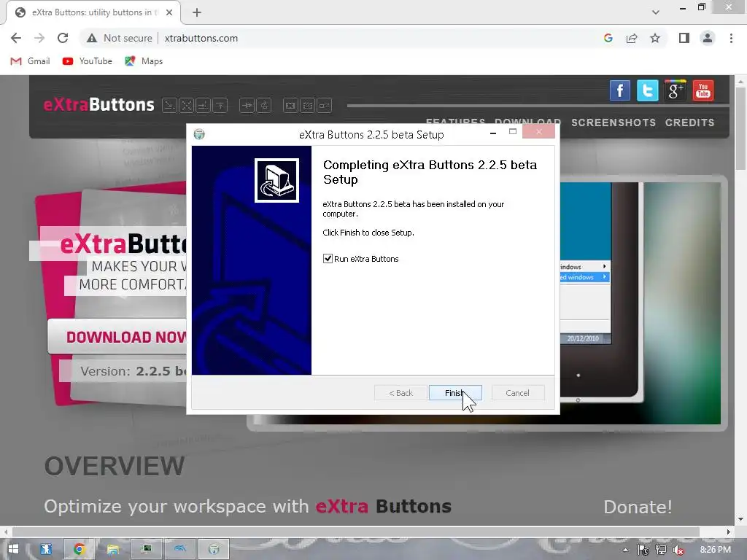The width and height of the screenshot is (747, 560).
Task: Open the Facebook icon on the website
Action: tap(620, 90)
